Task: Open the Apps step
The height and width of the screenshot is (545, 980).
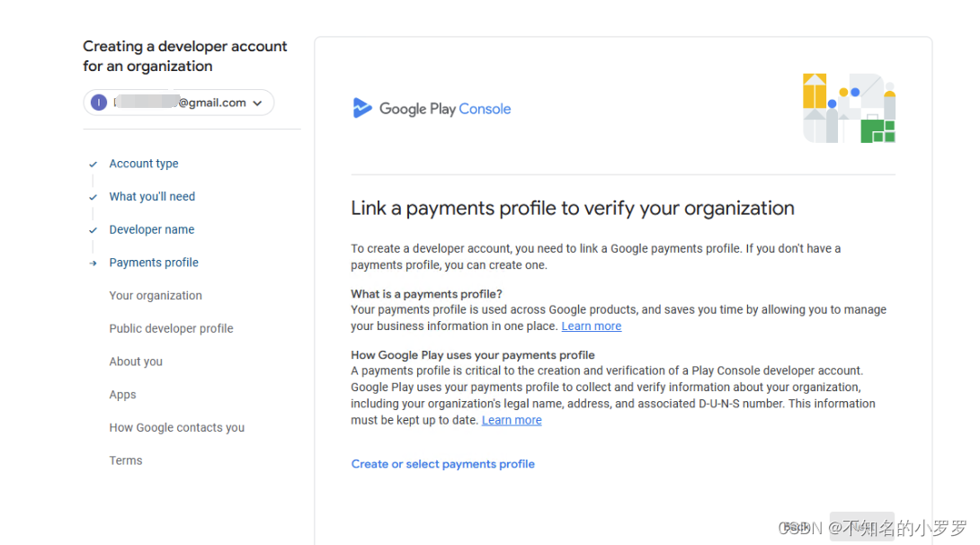Action: coord(122,395)
